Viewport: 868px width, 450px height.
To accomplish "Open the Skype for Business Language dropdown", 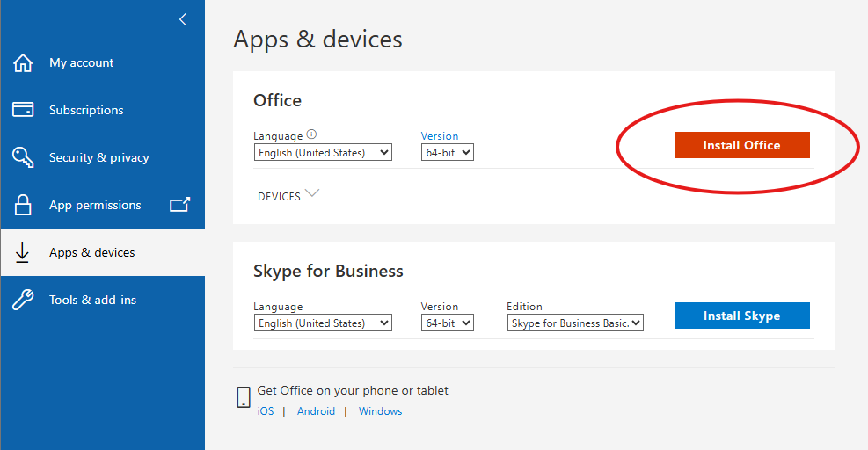I will (323, 323).
